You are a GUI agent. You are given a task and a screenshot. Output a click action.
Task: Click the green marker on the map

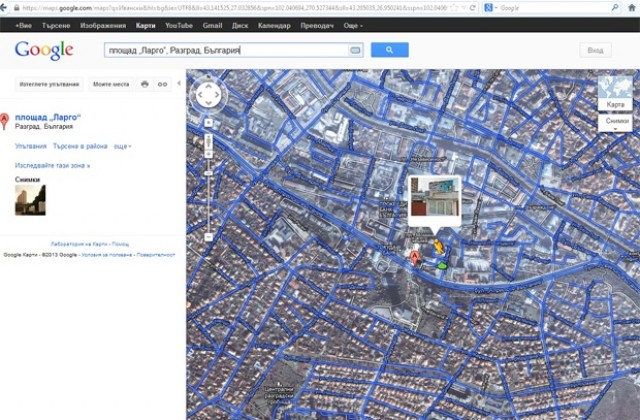coord(442,266)
